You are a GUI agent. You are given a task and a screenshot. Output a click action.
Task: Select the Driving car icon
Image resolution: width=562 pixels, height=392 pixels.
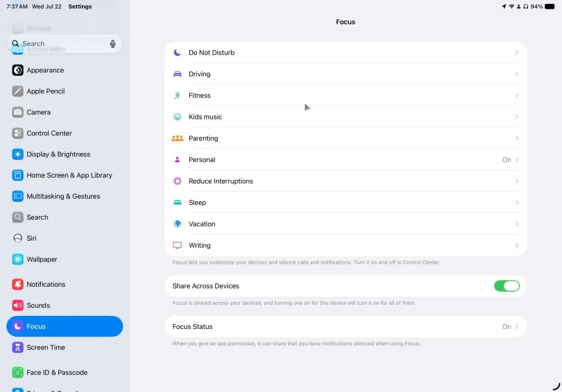pyautogui.click(x=177, y=74)
